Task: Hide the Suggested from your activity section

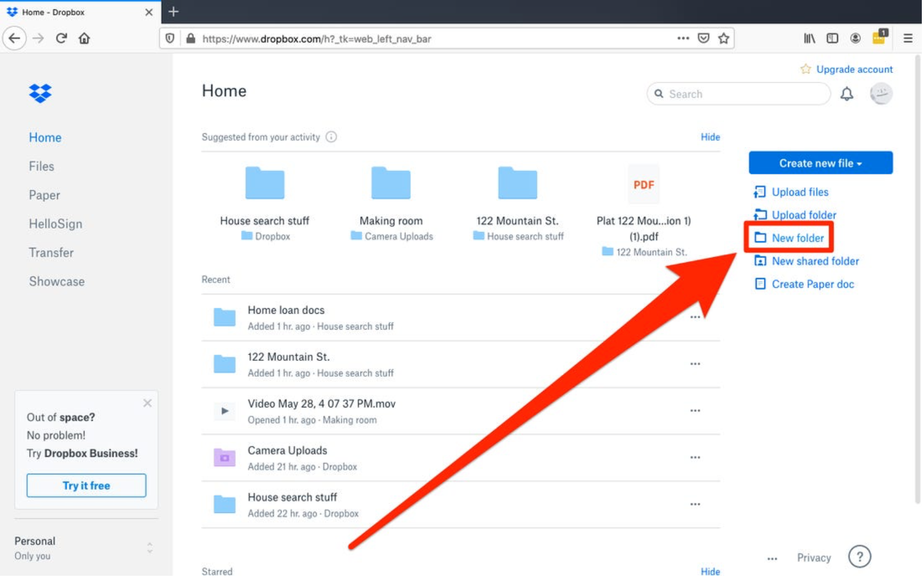Action: pyautogui.click(x=710, y=137)
